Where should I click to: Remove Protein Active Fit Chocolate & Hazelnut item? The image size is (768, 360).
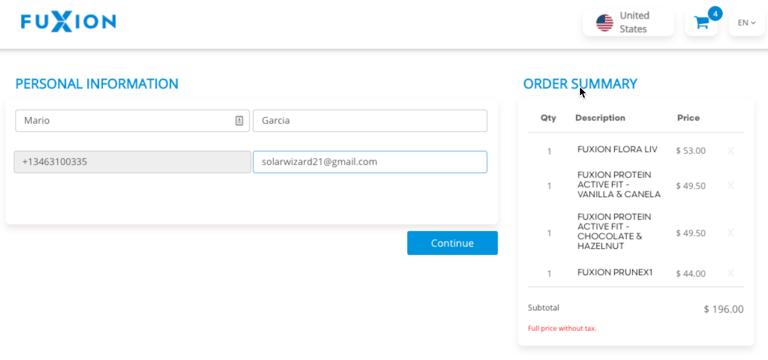[x=730, y=233]
